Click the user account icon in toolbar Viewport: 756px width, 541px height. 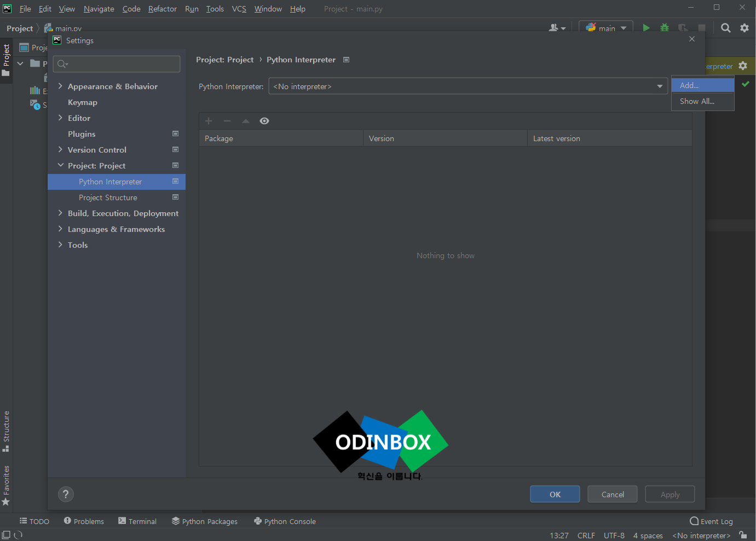click(557, 28)
